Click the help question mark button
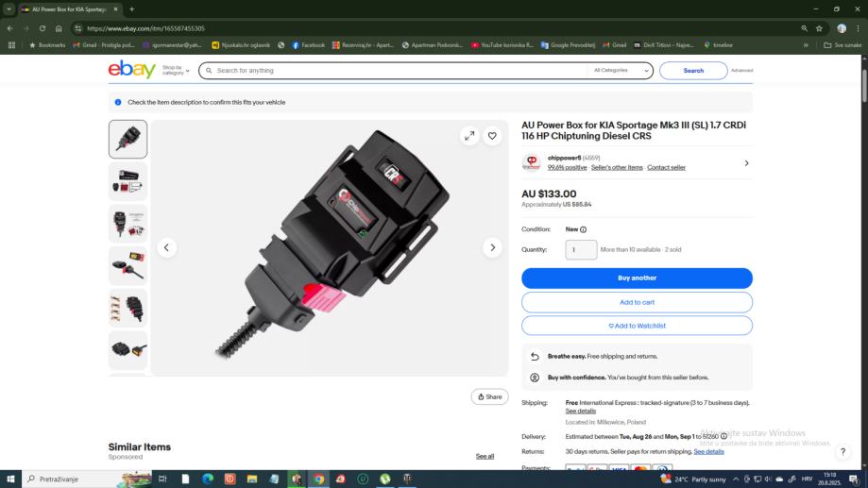Screen dimensions: 868x488 pos(842,451)
